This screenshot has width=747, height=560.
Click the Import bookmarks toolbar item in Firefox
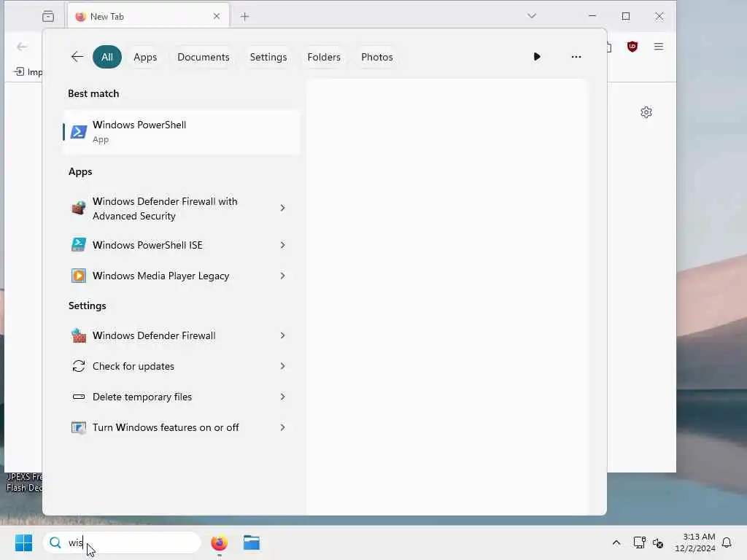tap(28, 72)
